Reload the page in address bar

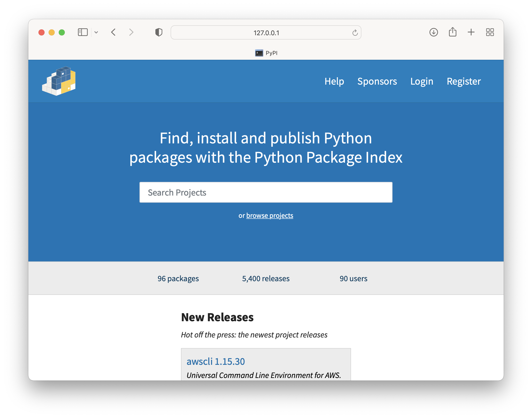[x=355, y=33]
